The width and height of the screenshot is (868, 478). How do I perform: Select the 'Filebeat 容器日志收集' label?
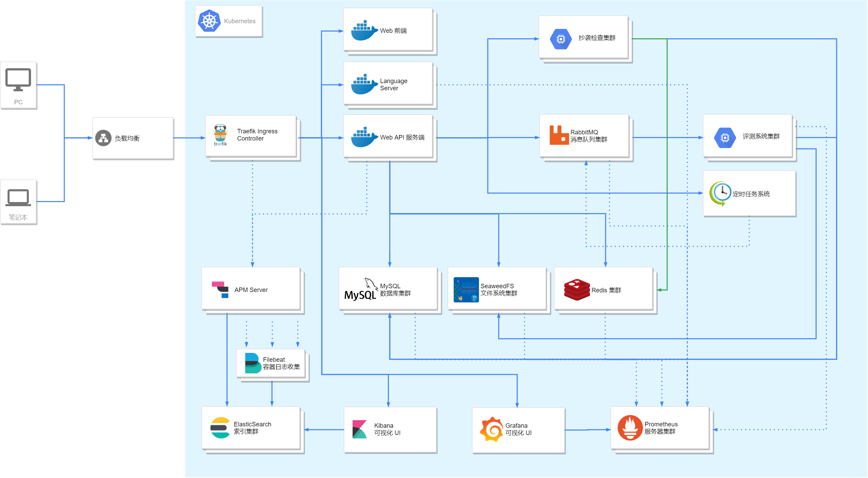click(281, 363)
